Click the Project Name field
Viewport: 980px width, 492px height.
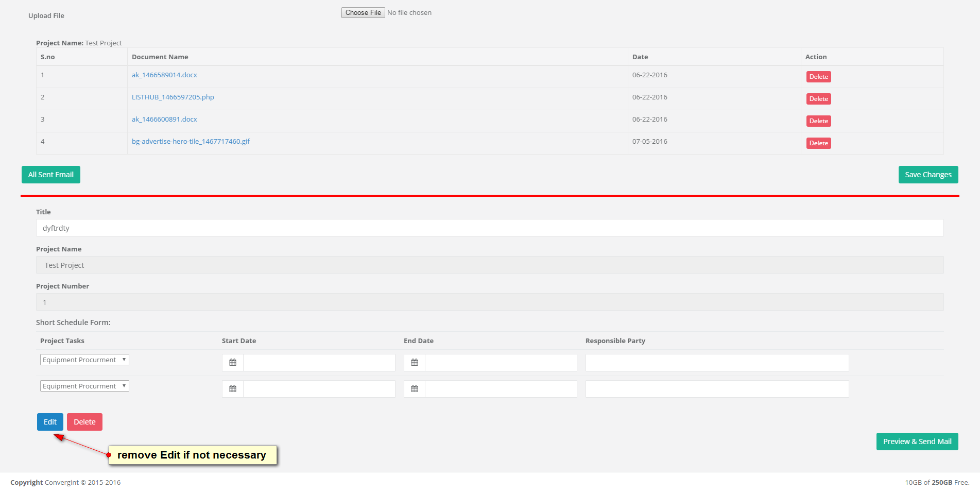tap(490, 265)
